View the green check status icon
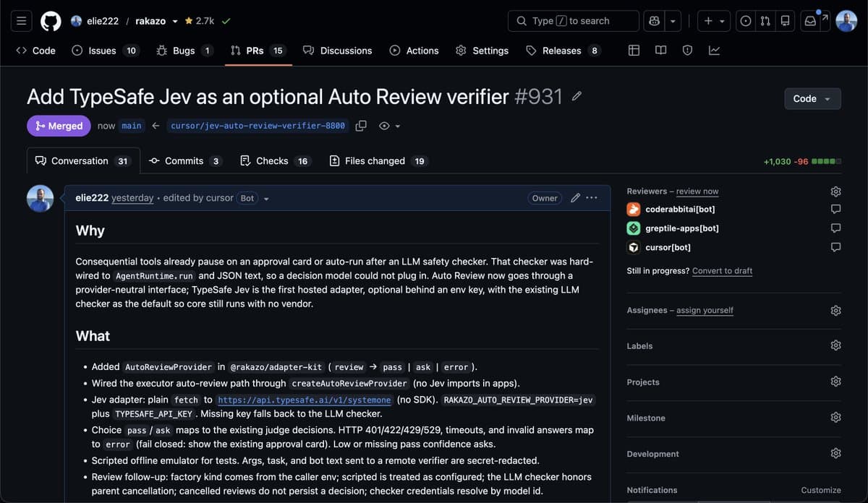This screenshot has width=868, height=503. [226, 21]
